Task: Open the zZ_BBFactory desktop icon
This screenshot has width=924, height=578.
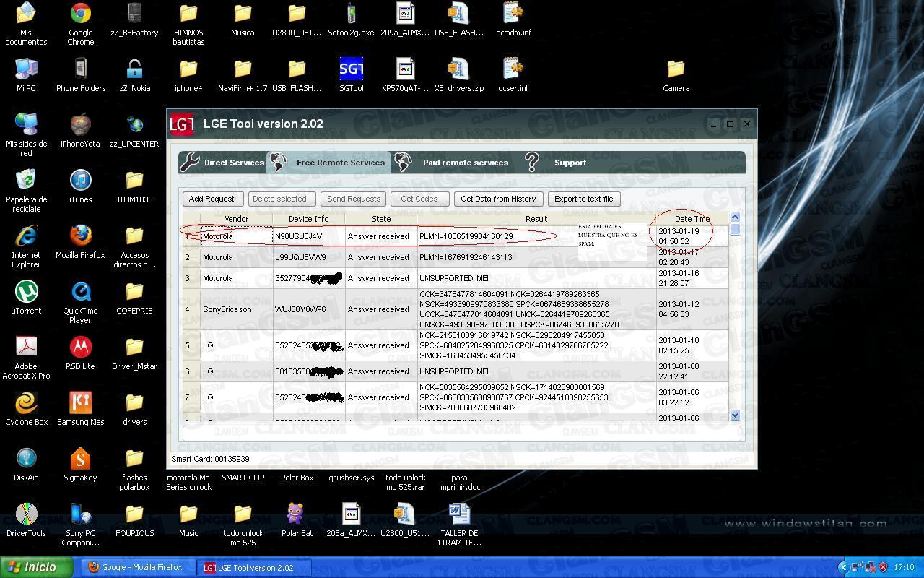Action: click(x=134, y=20)
